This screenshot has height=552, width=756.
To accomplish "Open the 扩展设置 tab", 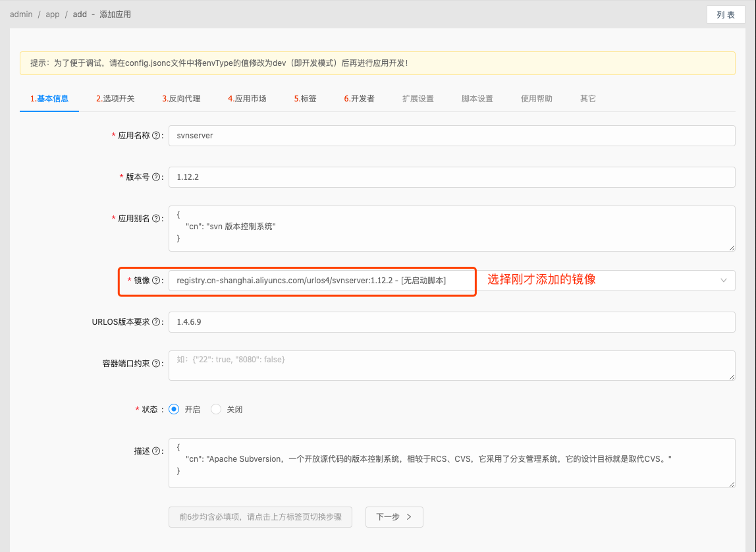I will [x=418, y=99].
